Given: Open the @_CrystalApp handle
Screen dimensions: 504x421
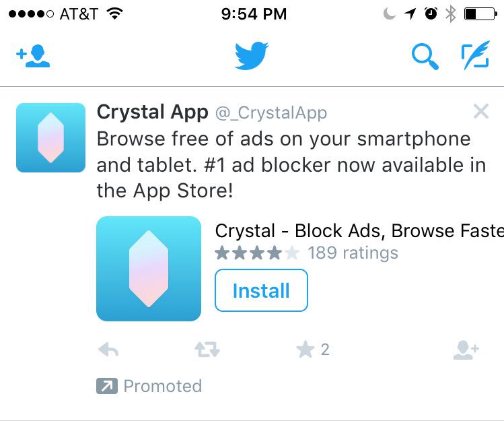Looking at the screenshot, I should (x=271, y=112).
